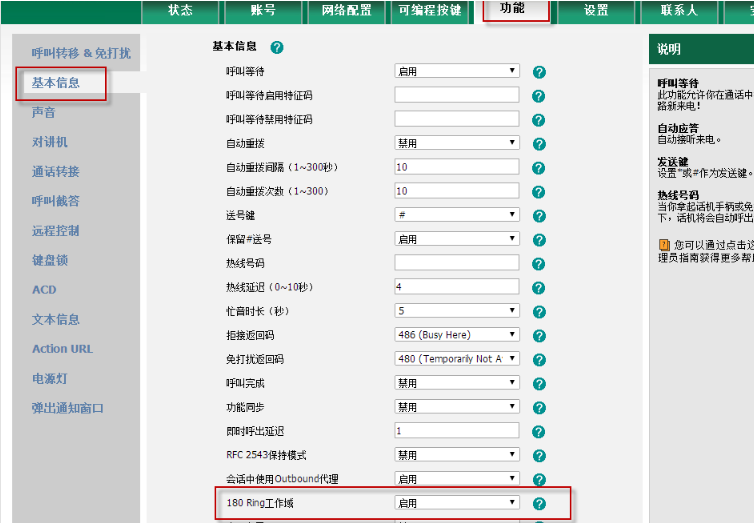Click help icon beside 基本信息 heading
The width and height of the screenshot is (754, 524).
(x=277, y=47)
